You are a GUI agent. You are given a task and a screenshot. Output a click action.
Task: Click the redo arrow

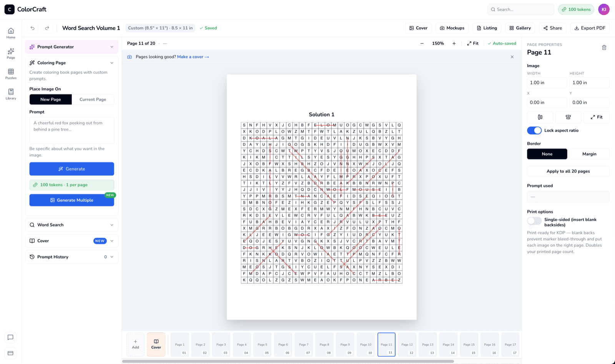pyautogui.click(x=47, y=28)
